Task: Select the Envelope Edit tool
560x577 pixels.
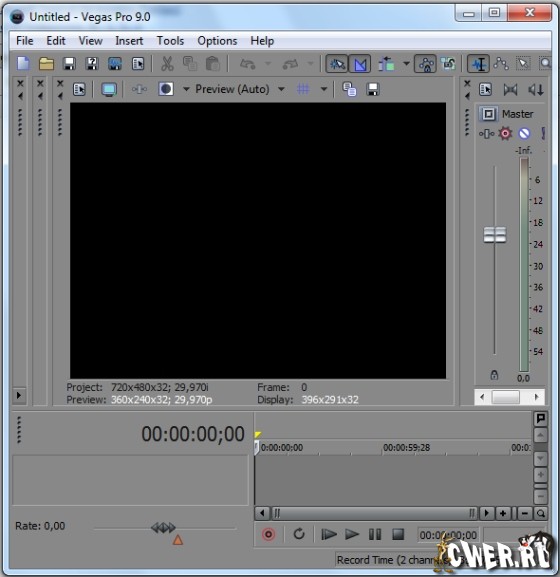Action: 501,64
